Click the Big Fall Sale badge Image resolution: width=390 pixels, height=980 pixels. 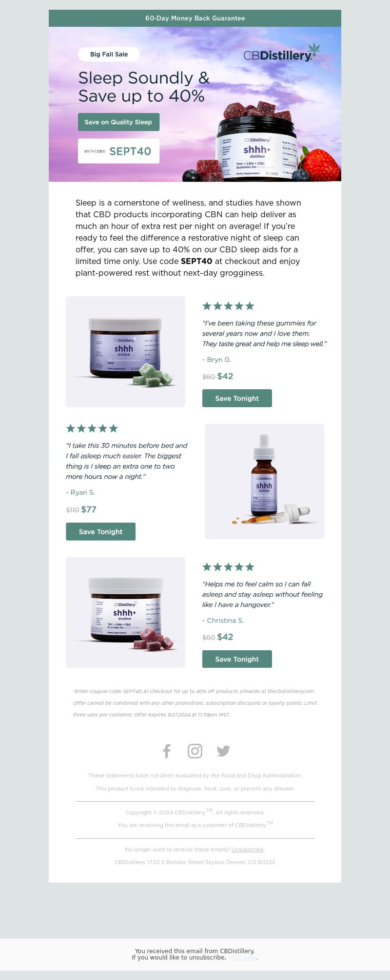pyautogui.click(x=109, y=54)
